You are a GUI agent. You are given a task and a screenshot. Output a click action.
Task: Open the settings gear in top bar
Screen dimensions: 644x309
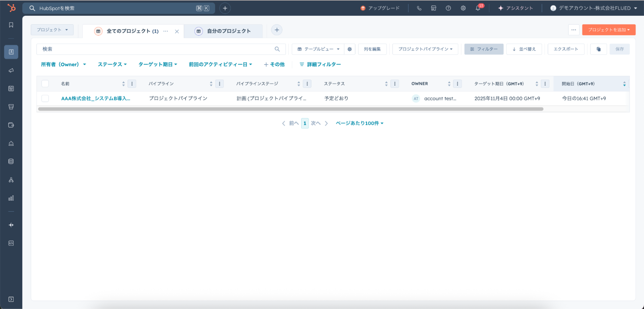(x=463, y=8)
